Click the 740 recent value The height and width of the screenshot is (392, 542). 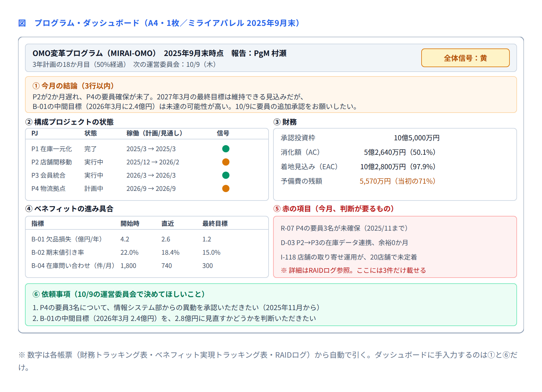[x=167, y=266]
